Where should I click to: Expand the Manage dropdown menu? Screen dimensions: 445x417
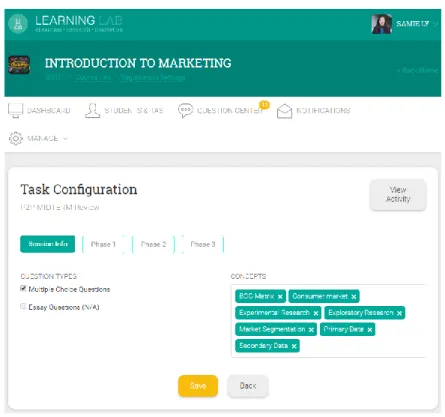point(47,138)
